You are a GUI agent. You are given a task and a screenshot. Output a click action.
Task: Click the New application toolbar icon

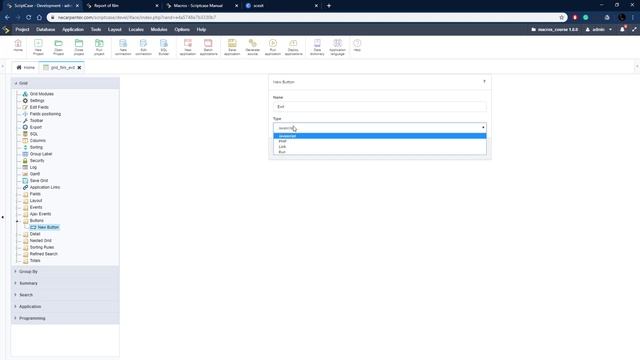(188, 47)
